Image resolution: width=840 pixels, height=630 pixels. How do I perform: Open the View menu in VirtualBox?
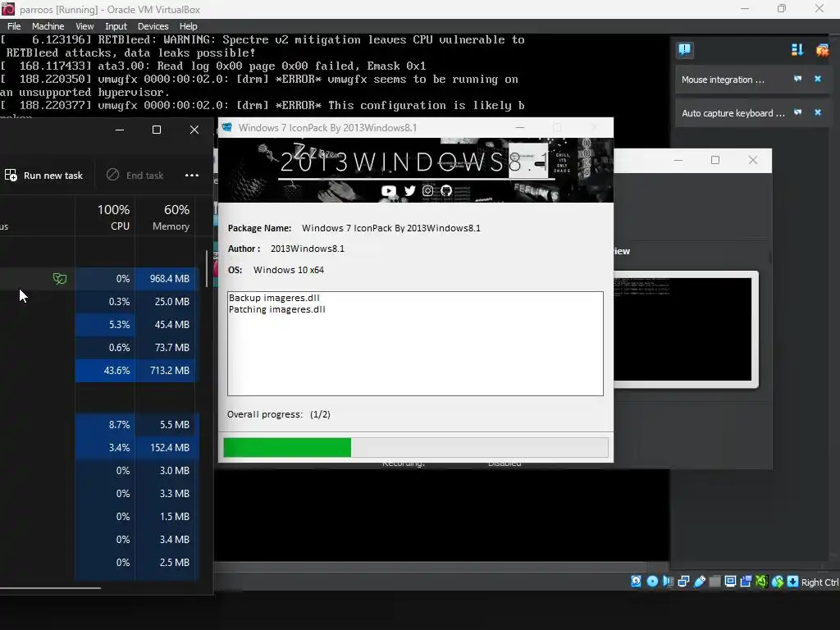pos(84,26)
